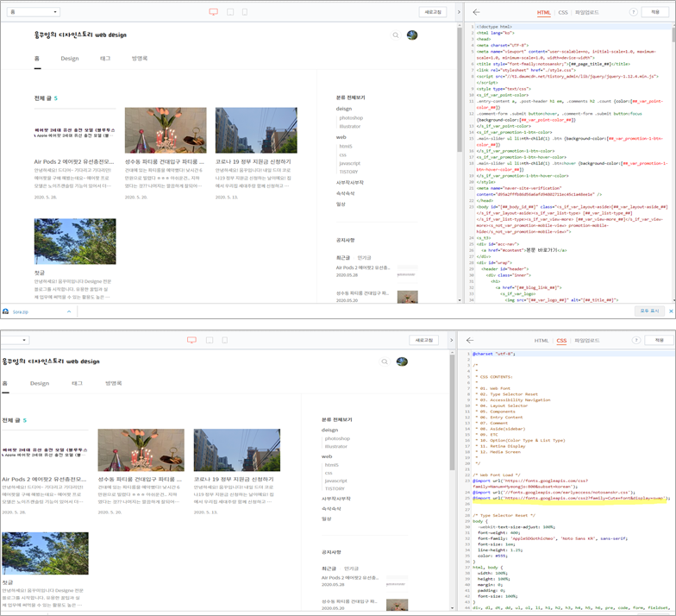Screen dimensions: 676x616
Task: Select html5 category in top sidebar
Action: 345,147
